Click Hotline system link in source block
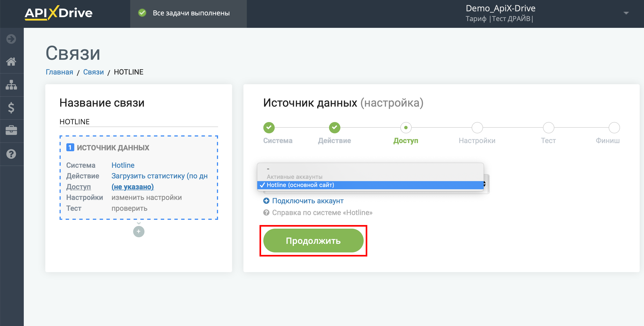Viewport: 644px width, 326px height. 123,165
